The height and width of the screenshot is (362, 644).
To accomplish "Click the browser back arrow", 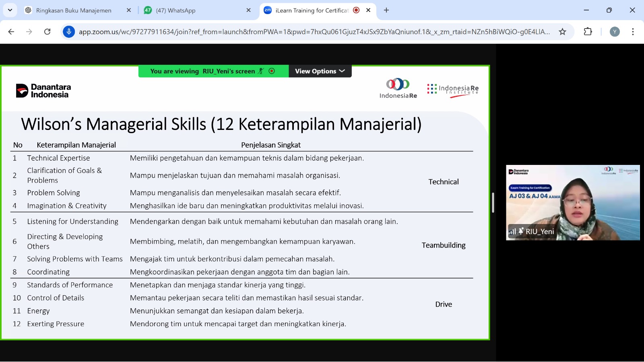I will [11, 32].
